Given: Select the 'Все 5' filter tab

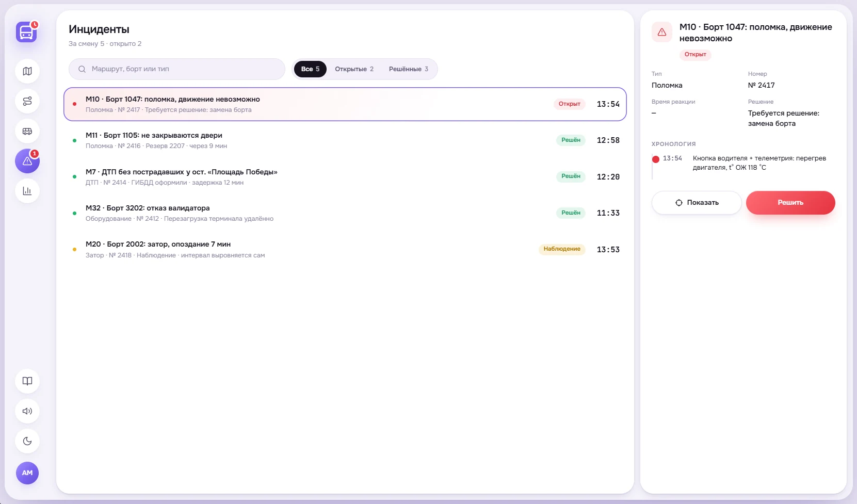Looking at the screenshot, I should [x=310, y=69].
